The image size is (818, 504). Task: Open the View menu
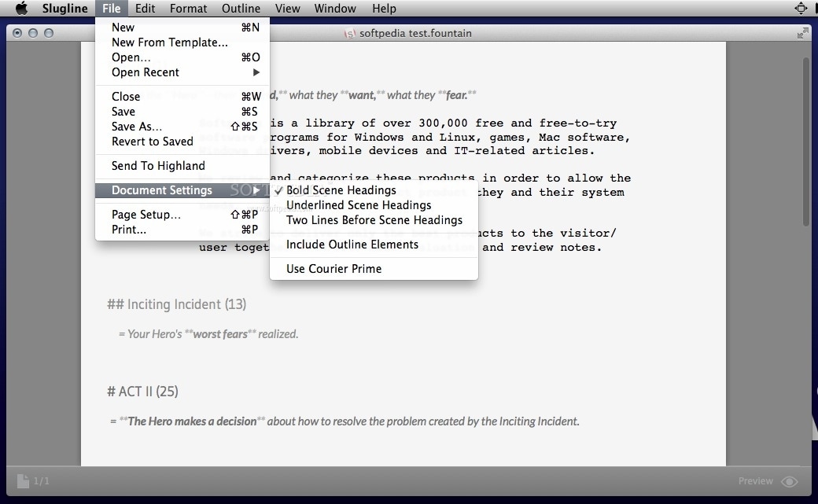[x=287, y=9]
